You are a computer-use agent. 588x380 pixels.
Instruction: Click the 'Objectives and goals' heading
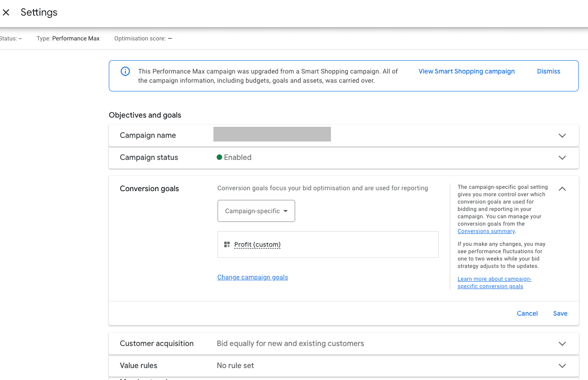(x=145, y=115)
